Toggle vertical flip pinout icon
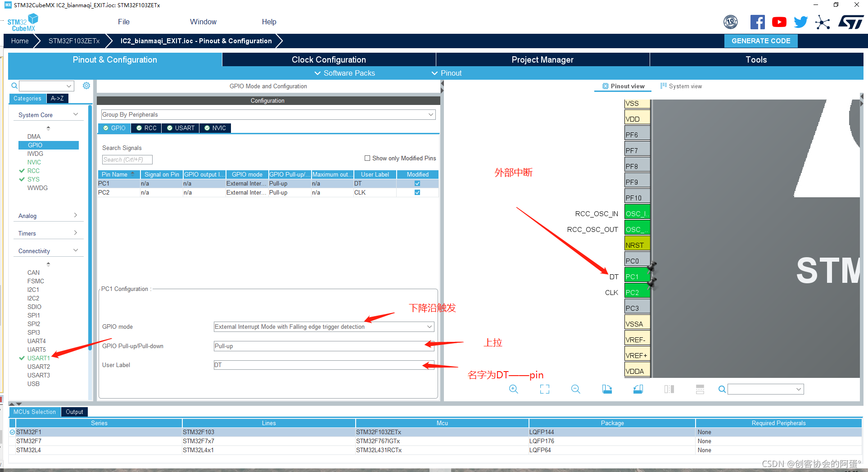Viewport: 868px width, 472px height. coord(700,389)
